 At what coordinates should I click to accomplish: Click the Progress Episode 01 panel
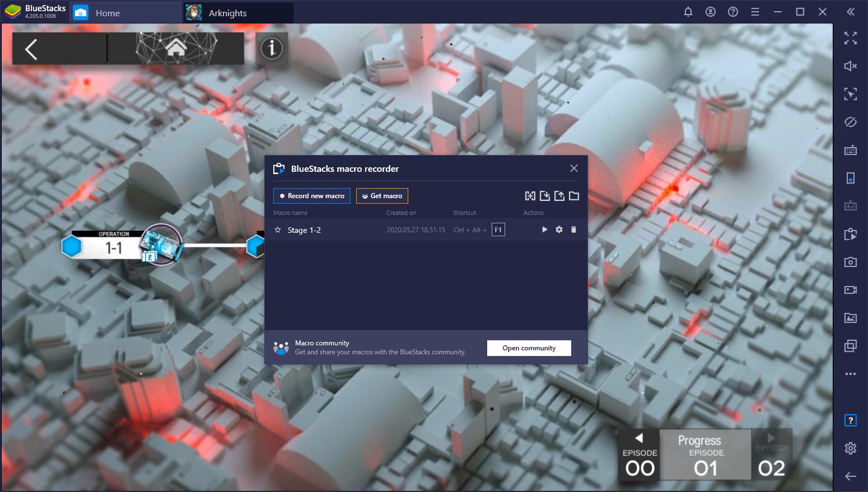coord(706,455)
